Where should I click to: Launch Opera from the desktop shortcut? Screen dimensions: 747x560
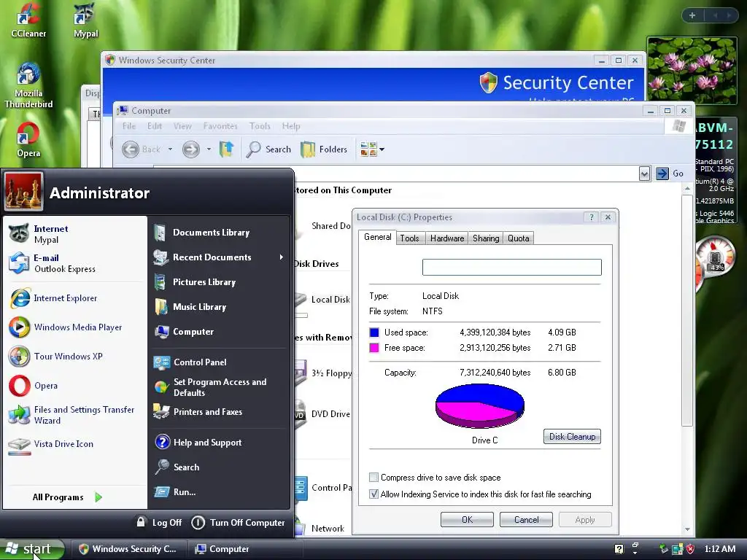click(x=28, y=139)
